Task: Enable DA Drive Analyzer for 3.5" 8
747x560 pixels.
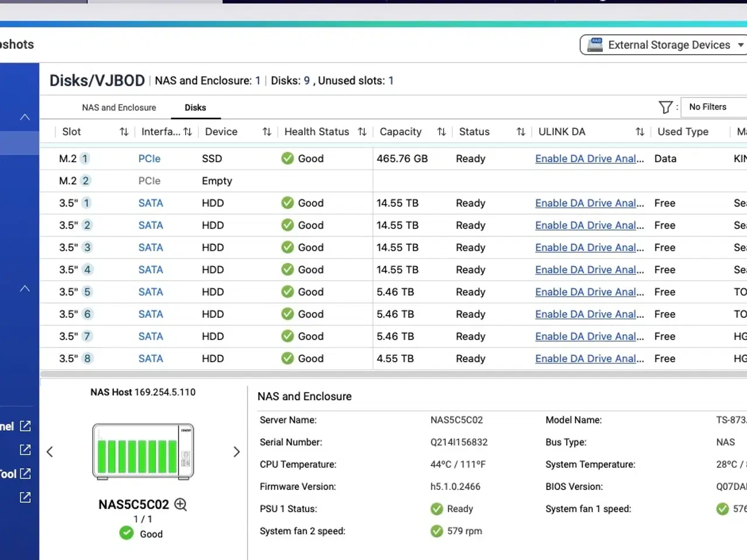Action: pos(589,358)
